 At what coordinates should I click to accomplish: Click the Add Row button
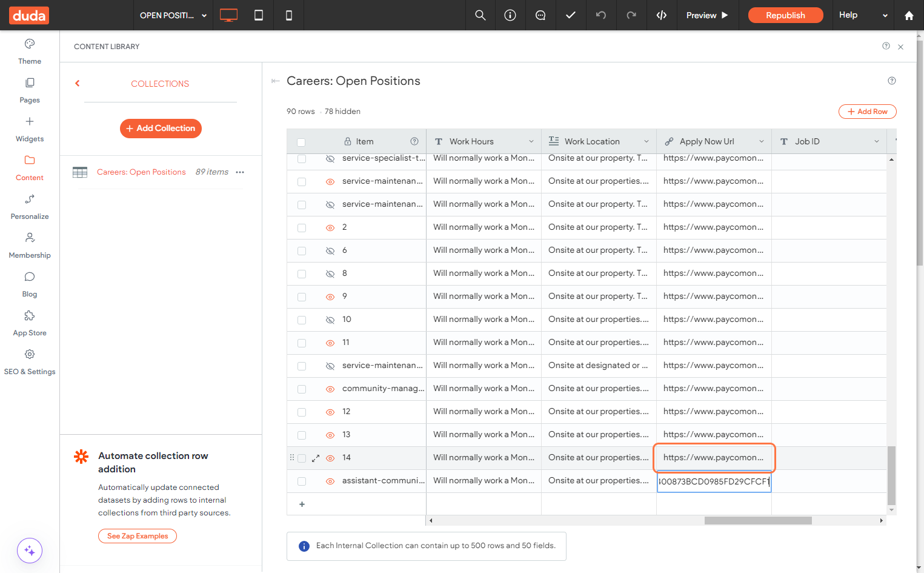[867, 112]
